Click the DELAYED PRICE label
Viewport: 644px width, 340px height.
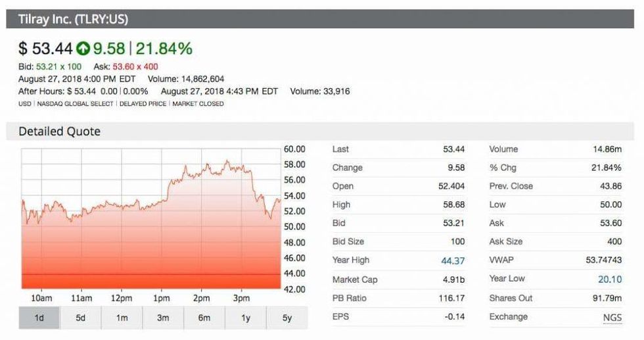click(x=143, y=104)
